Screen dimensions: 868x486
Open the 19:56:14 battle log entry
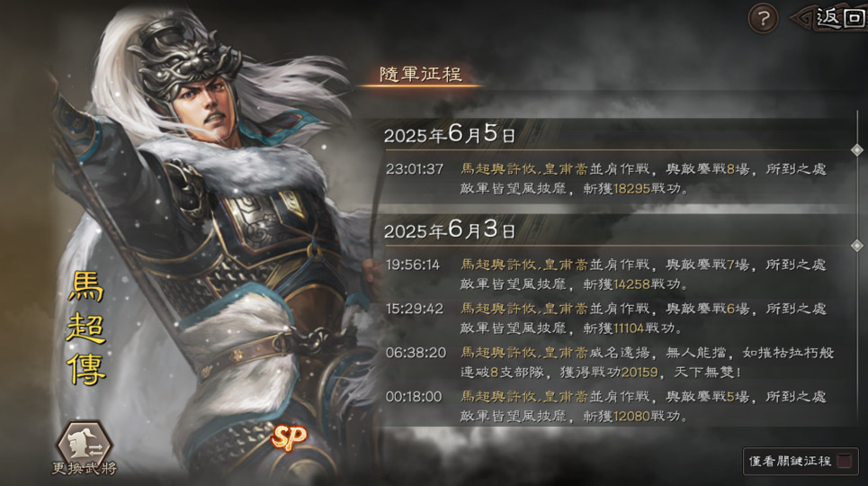[607, 274]
